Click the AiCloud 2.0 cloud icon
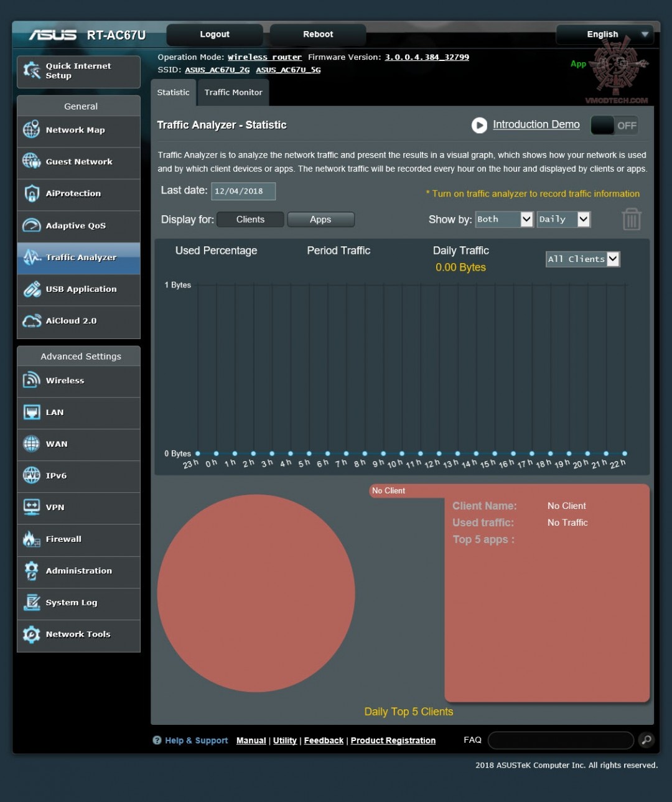Screen dimensions: 672x802 (32, 321)
